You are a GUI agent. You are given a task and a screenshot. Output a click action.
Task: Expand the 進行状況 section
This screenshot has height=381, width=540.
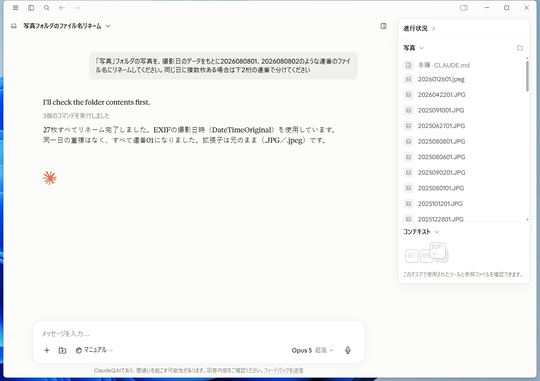419,29
